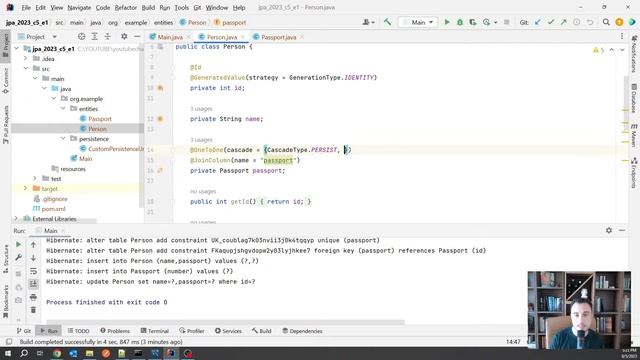Screen dimensions: 640x360
Task: Hide the Project panel with minus icon
Action: (137, 37)
